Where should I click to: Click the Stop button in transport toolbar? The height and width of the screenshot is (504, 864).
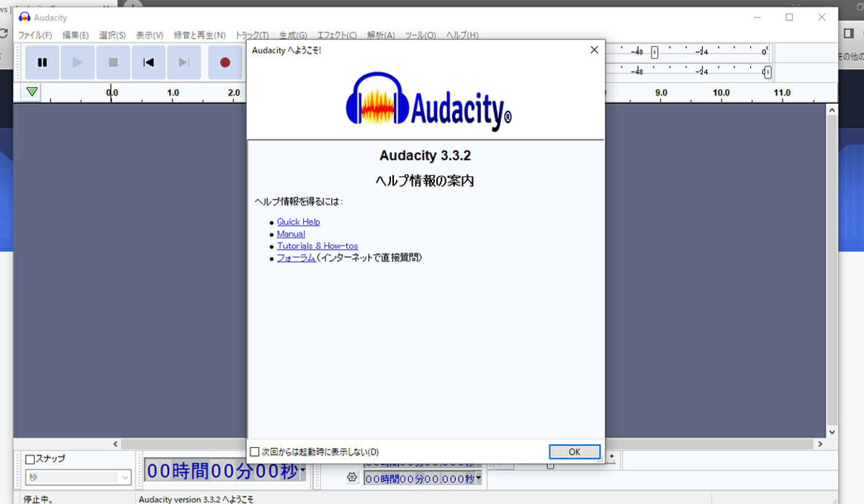coord(113,63)
